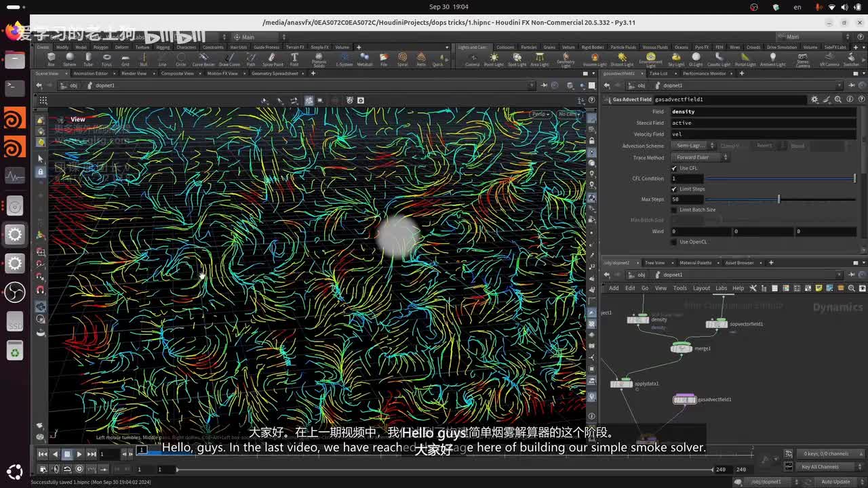Uncheck the Limit Steps option

click(x=674, y=189)
